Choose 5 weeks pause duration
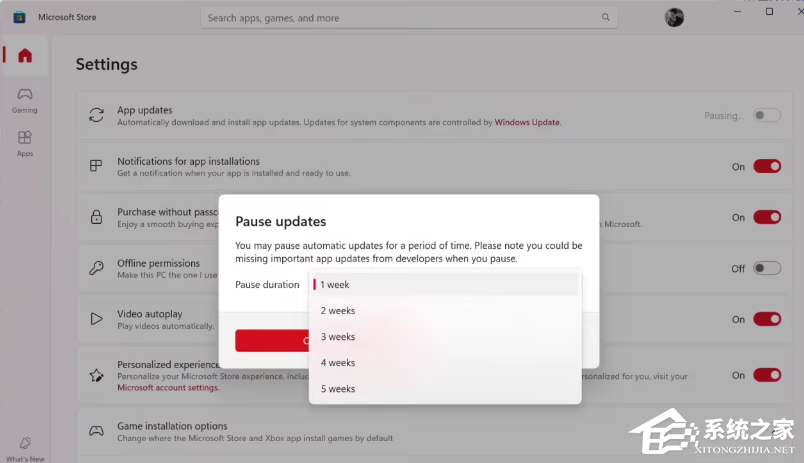804x463 pixels. [x=445, y=389]
